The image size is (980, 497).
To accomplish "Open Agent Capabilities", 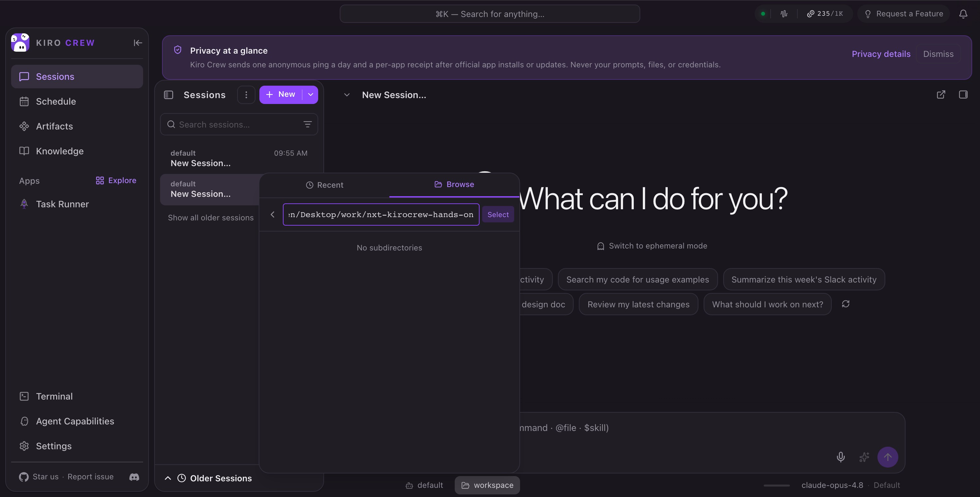I will pyautogui.click(x=77, y=421).
